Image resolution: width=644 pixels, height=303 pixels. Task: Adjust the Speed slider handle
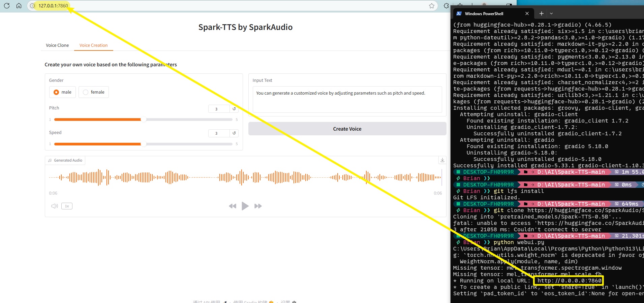[x=144, y=144]
